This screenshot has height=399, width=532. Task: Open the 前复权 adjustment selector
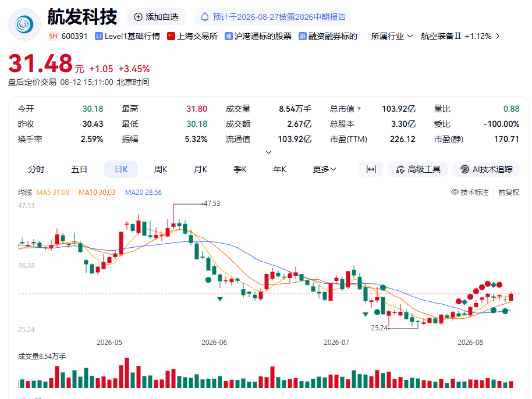(x=509, y=192)
